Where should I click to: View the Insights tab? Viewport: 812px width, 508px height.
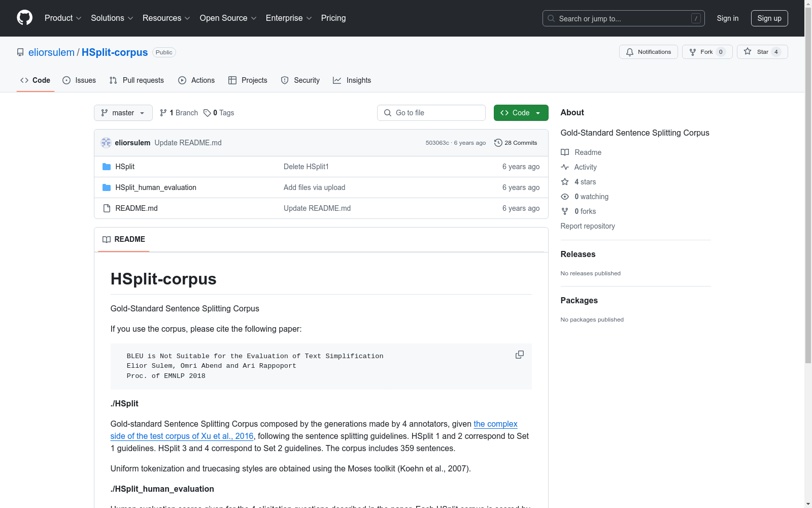pyautogui.click(x=352, y=80)
